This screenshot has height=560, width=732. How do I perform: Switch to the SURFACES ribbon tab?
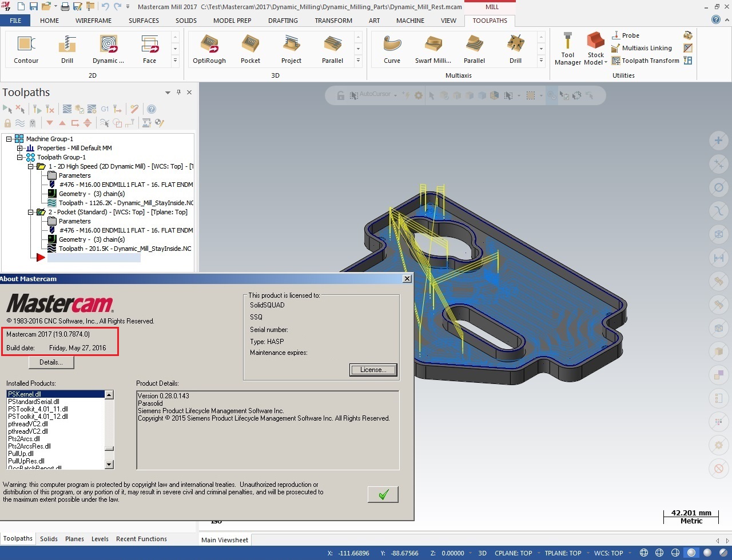click(144, 21)
